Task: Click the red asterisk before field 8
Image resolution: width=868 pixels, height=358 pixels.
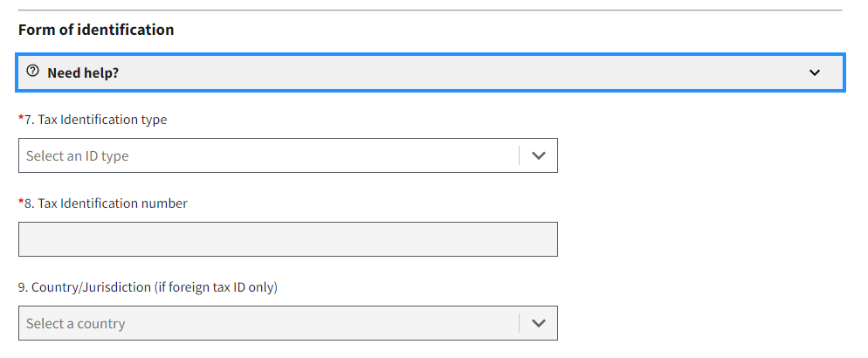Action: click(x=21, y=203)
